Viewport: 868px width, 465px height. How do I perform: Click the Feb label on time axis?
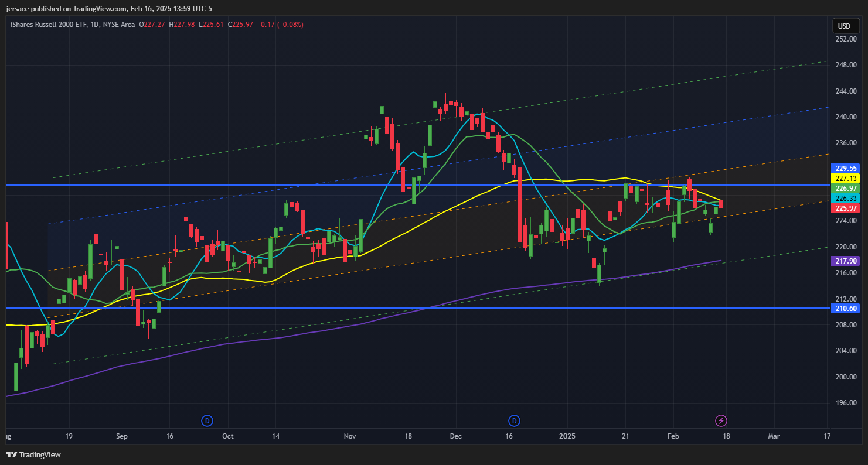(x=673, y=436)
